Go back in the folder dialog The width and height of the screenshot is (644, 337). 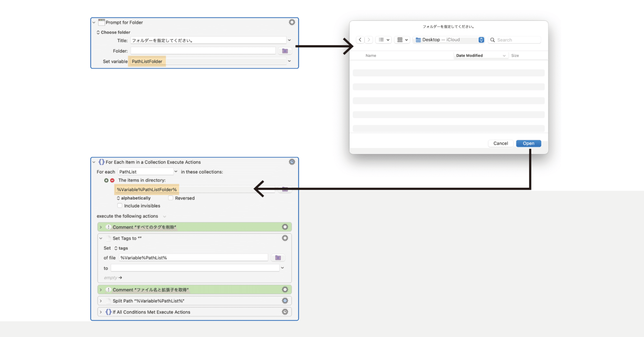tap(360, 40)
